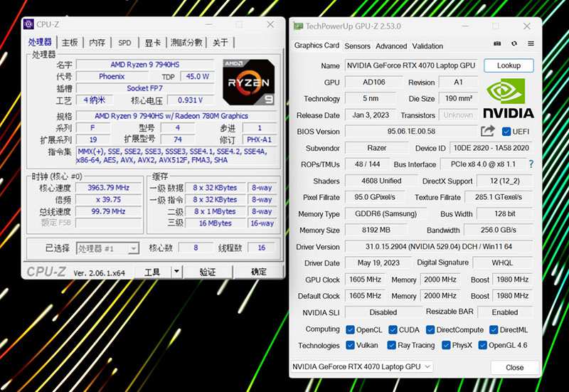Click the TDP 45.0 W value
Screen dimensions: 569x392
point(197,77)
